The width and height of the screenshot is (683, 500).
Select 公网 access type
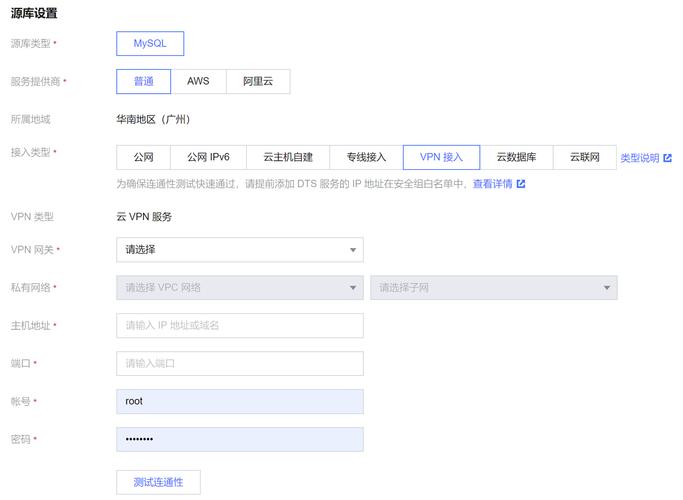143,157
